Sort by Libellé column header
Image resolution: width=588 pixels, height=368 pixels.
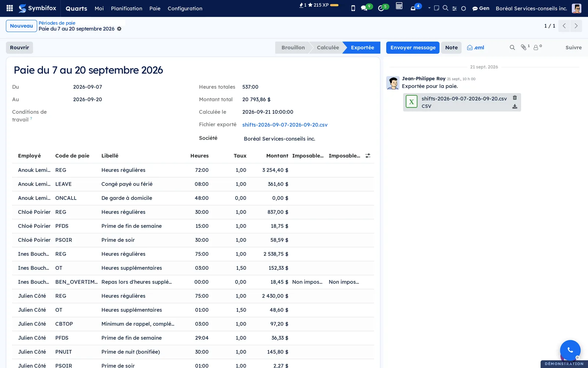[x=110, y=156]
